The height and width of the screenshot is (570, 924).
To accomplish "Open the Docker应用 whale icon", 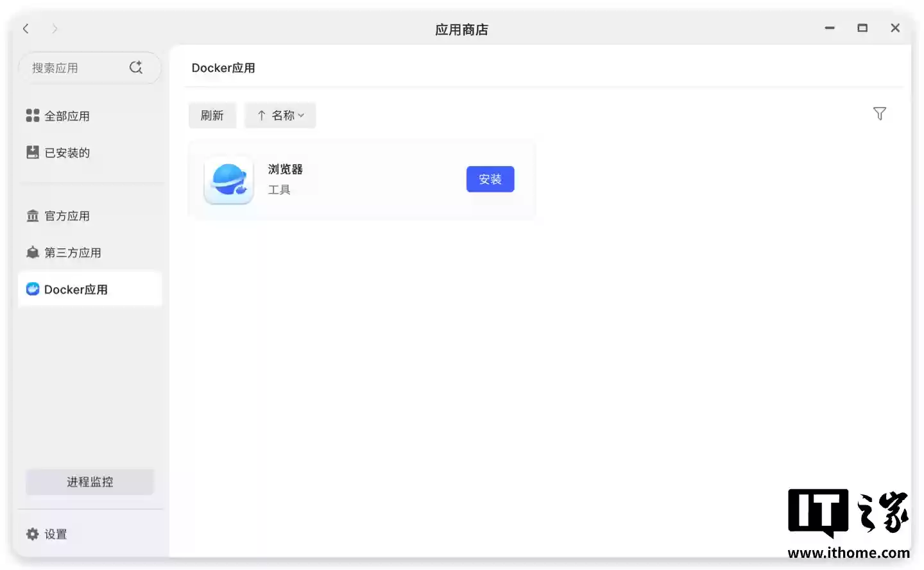I will point(32,289).
